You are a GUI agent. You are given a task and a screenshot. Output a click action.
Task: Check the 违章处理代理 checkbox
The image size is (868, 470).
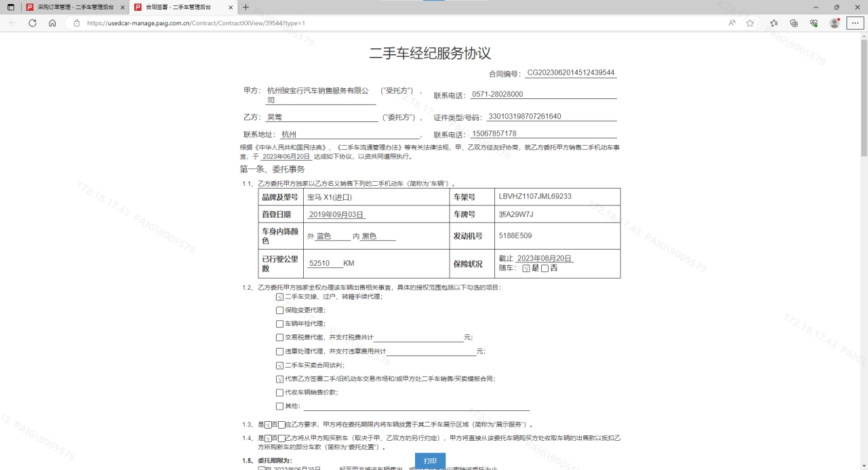279,351
